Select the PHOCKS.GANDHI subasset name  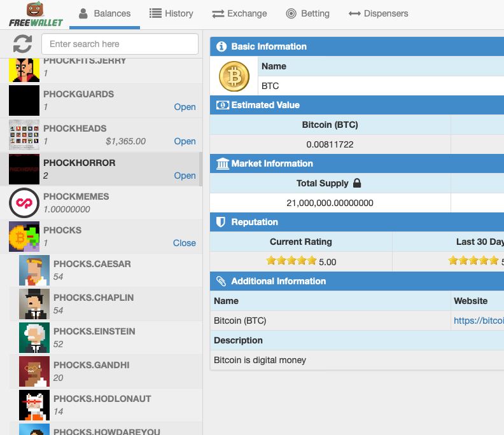point(92,365)
